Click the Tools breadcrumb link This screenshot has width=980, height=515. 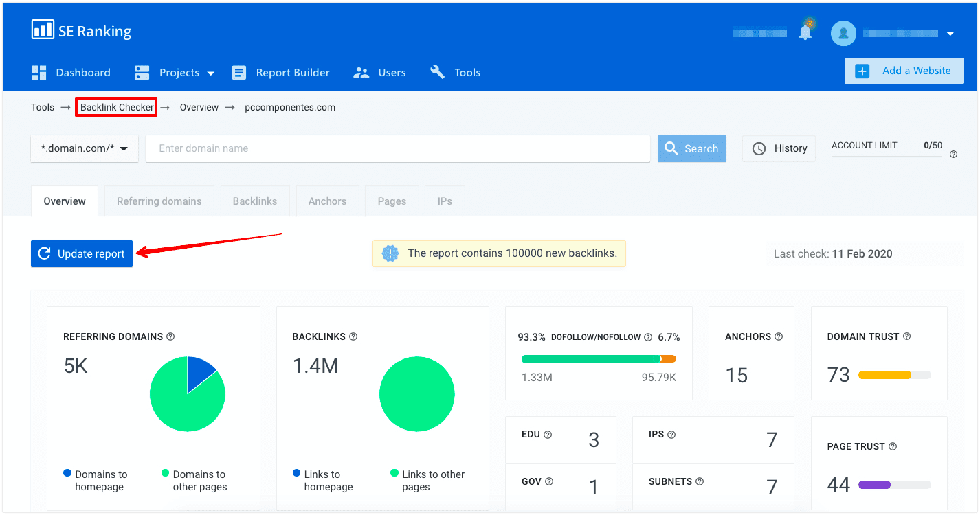coord(43,107)
